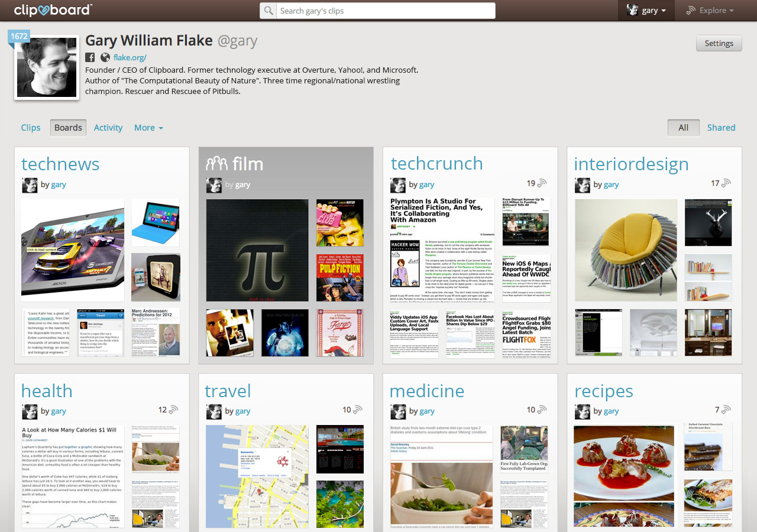The image size is (757, 532).
Task: Click the gary author link on recipes
Action: click(612, 411)
